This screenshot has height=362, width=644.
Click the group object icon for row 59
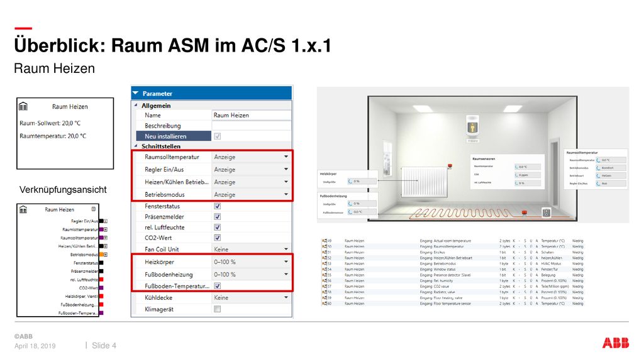[325, 298]
